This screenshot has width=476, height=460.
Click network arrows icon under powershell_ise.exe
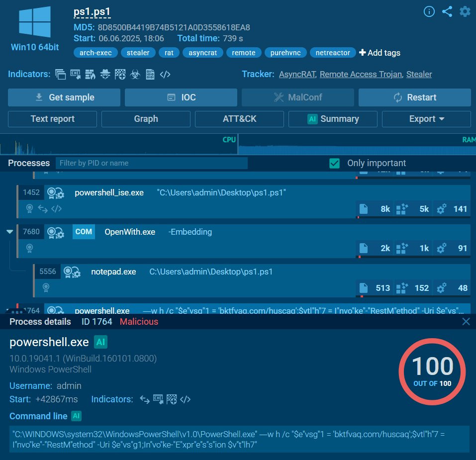coord(43,209)
